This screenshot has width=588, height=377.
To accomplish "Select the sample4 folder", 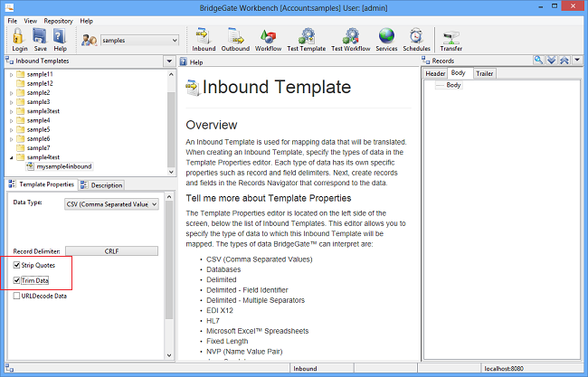I will tap(38, 120).
